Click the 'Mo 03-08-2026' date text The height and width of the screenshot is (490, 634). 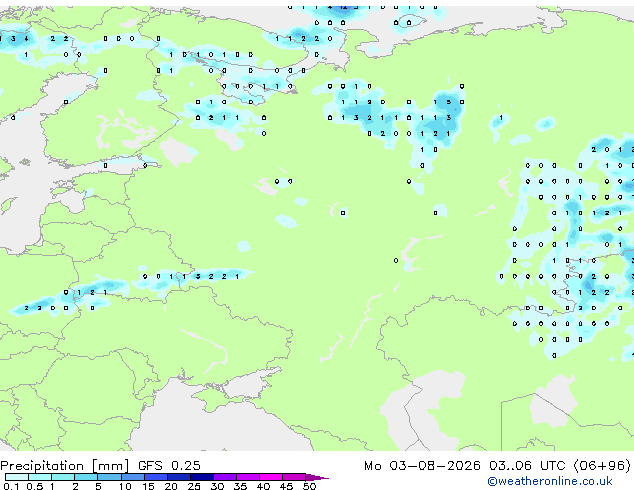pyautogui.click(x=422, y=466)
